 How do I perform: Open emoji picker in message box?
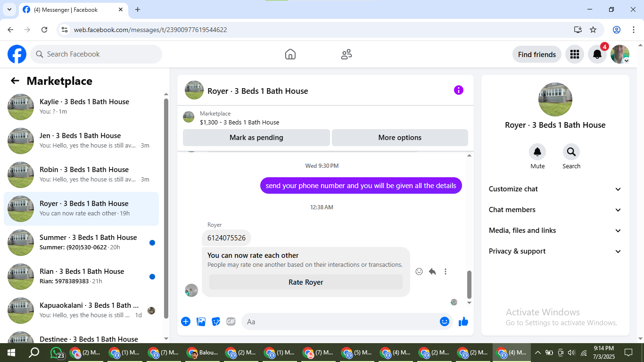click(445, 321)
